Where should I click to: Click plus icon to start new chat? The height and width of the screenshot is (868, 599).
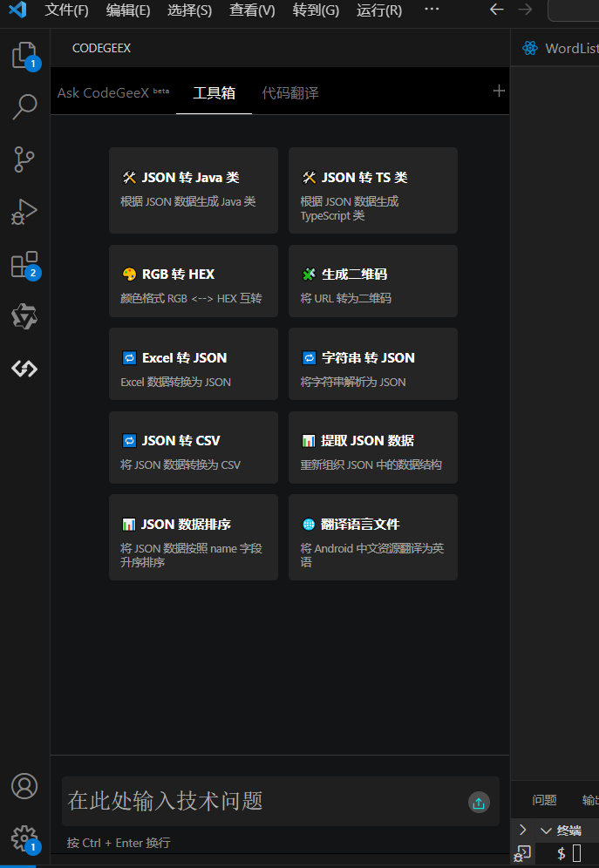click(499, 91)
